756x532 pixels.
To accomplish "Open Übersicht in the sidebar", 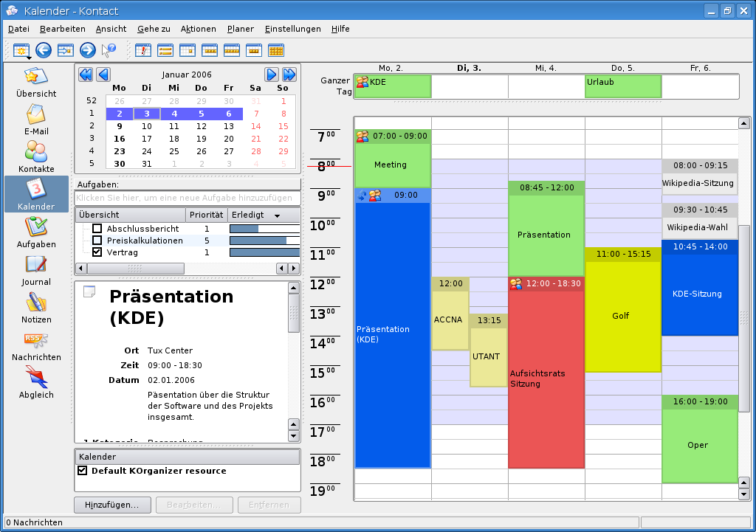I will click(x=36, y=83).
